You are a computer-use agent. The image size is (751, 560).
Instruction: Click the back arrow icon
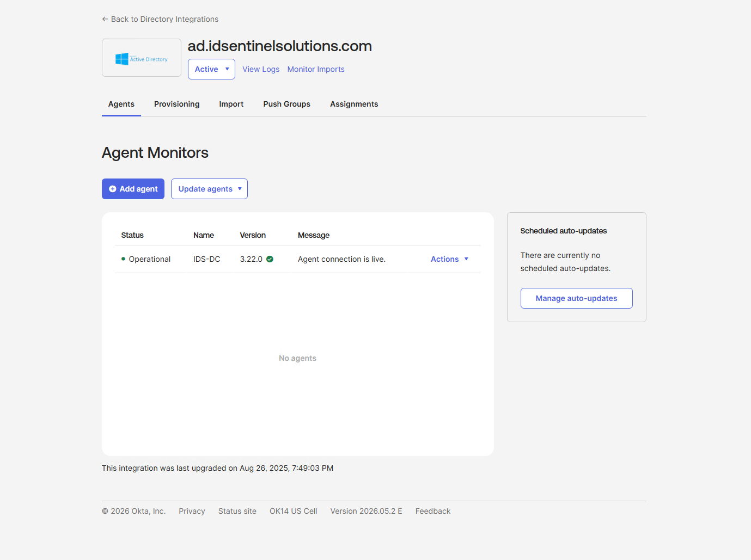tap(105, 19)
